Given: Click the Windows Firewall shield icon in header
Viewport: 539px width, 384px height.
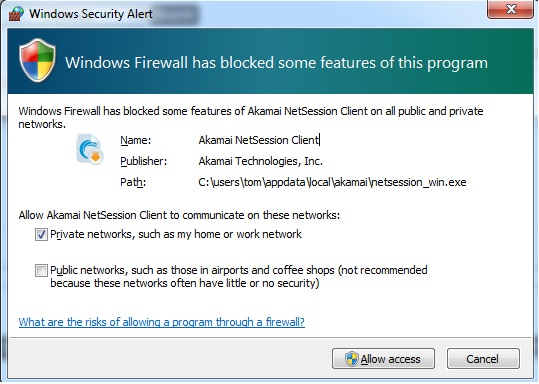Looking at the screenshot, I should click(x=37, y=60).
